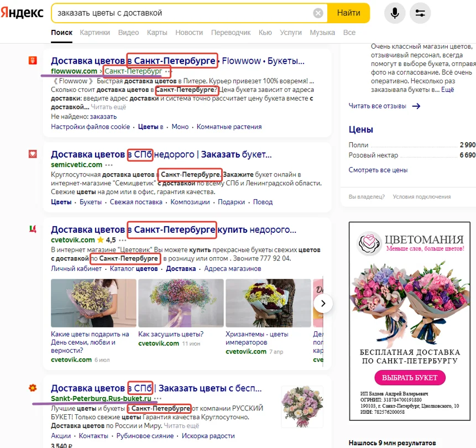Open 'Смотреть все цены' link
The image size is (476, 448).
378,170
